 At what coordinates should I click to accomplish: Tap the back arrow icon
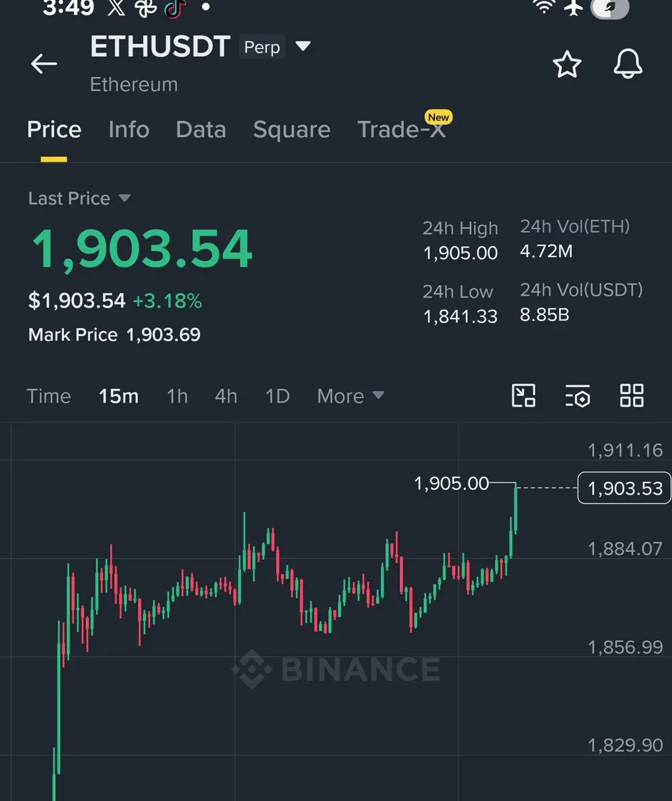pyautogui.click(x=44, y=63)
